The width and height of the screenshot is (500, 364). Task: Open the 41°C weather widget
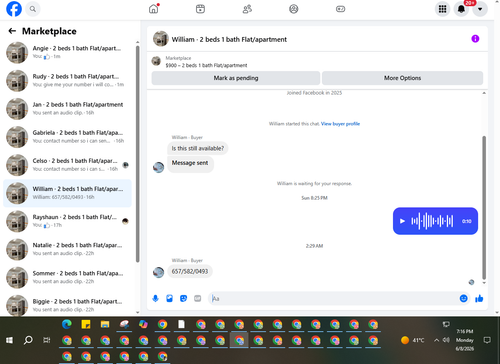point(413,340)
